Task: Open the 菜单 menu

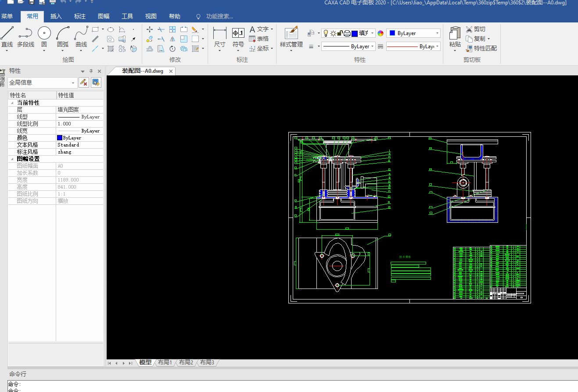Action: (x=7, y=17)
